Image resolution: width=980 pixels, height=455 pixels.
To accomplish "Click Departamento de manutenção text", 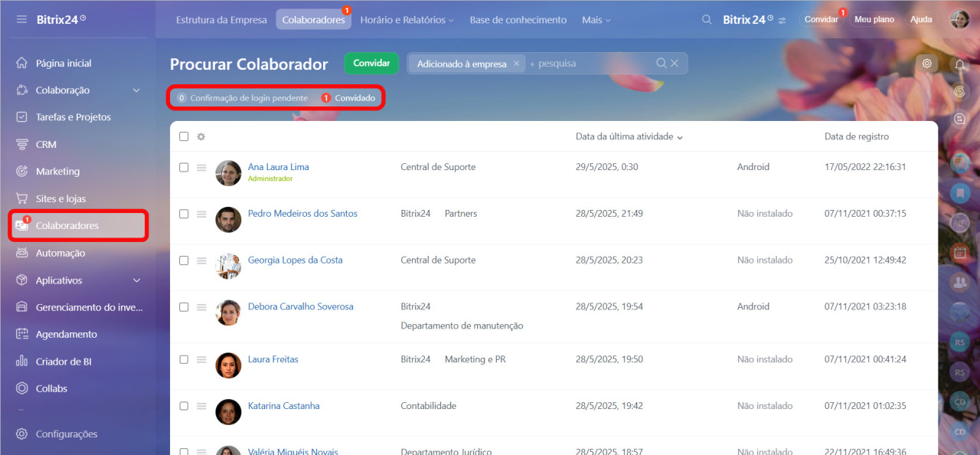I will (x=462, y=326).
